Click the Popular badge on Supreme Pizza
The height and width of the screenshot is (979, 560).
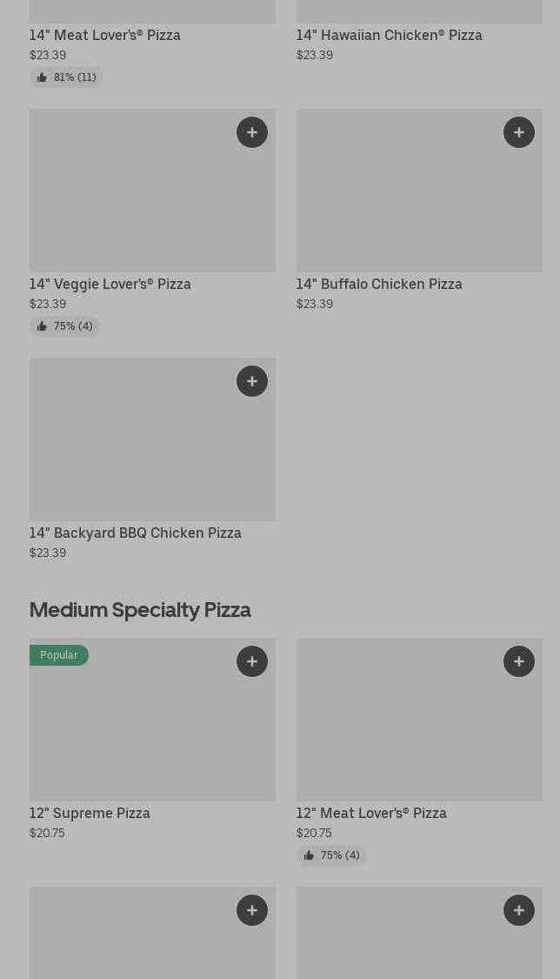pyautogui.click(x=58, y=655)
